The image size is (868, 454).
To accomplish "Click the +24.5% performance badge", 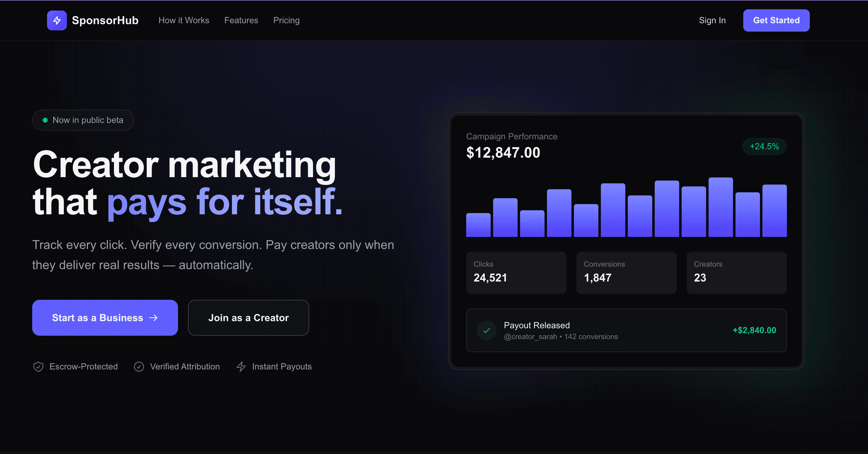I will point(764,146).
